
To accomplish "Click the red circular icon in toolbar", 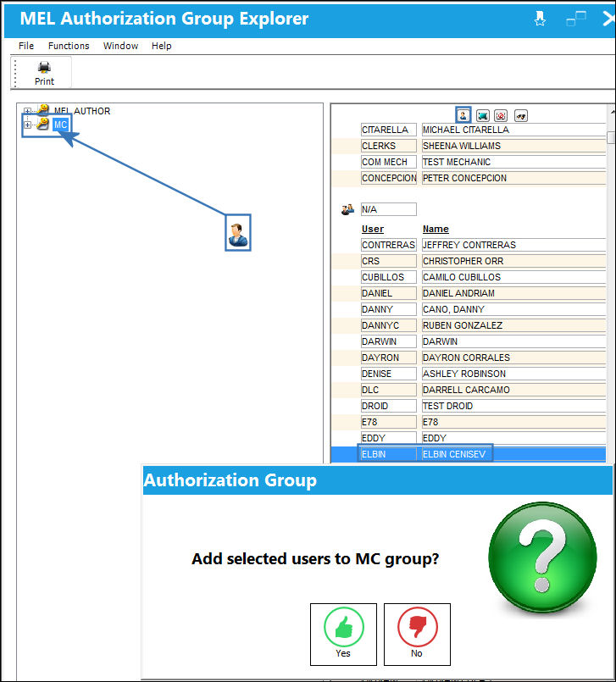I will (x=501, y=116).
